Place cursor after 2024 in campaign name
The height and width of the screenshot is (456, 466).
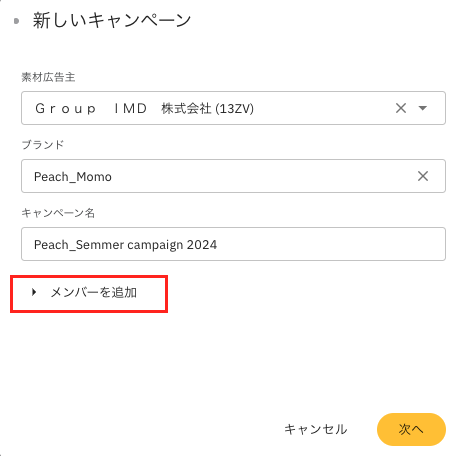(218, 245)
